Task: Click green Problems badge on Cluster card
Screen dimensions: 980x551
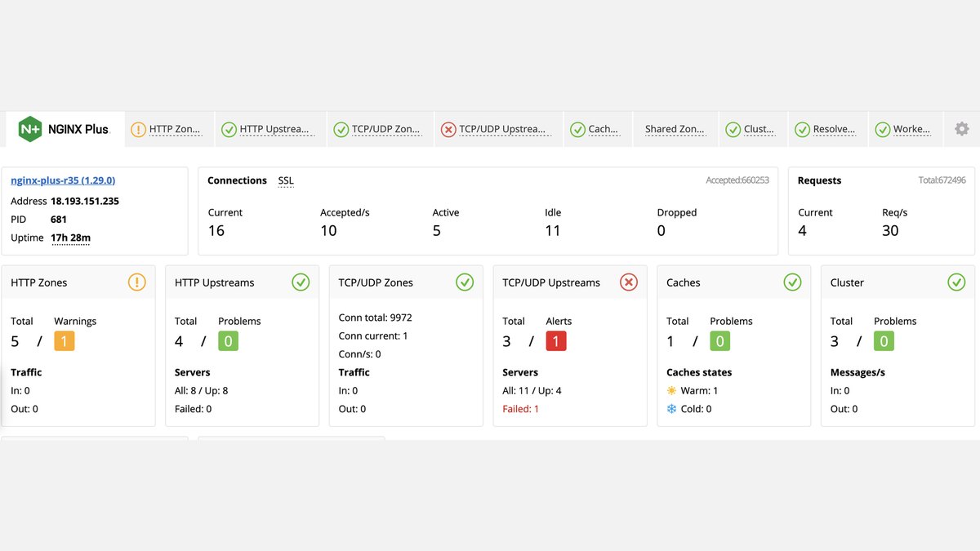Action: (884, 341)
